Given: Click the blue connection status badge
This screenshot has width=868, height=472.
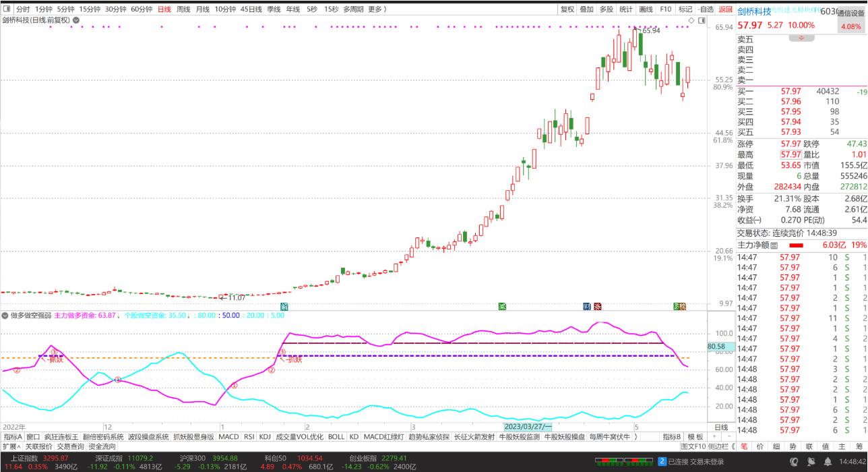Looking at the screenshot, I should 662,461.
